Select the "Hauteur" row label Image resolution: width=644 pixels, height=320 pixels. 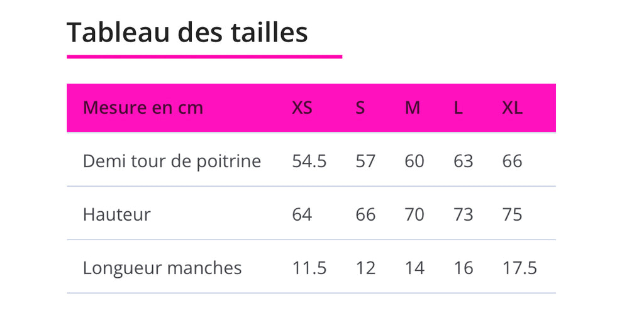pyautogui.click(x=116, y=214)
